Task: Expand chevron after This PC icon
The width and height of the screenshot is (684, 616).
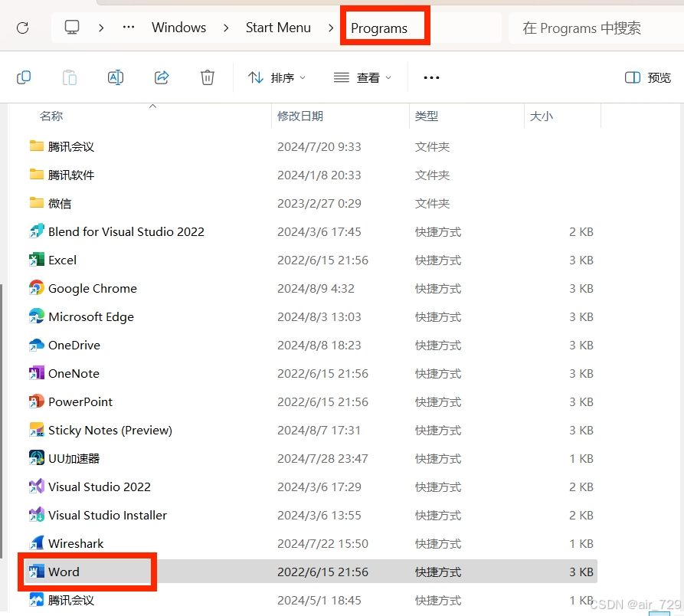Action: pyautogui.click(x=101, y=28)
